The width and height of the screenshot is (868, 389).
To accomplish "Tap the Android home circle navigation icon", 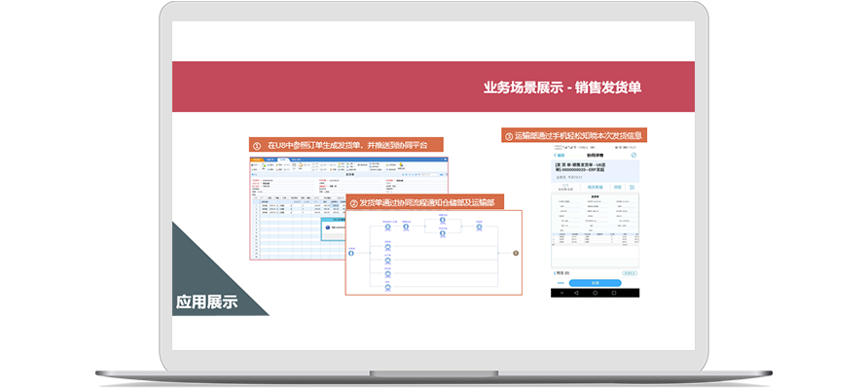I will [x=597, y=292].
